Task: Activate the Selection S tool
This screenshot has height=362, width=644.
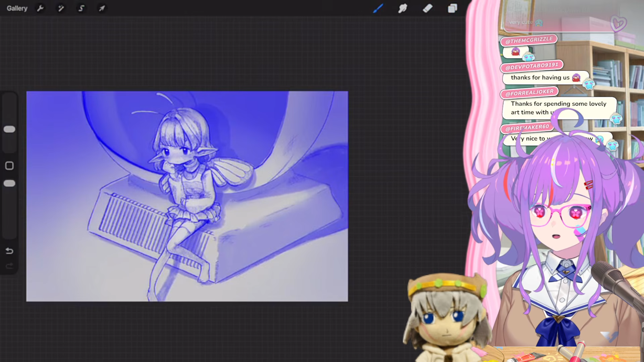Action: (81, 8)
